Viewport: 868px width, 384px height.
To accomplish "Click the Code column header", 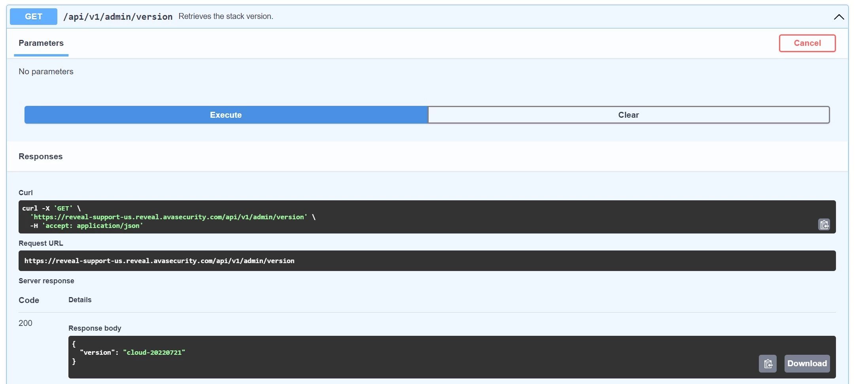I will (x=29, y=300).
